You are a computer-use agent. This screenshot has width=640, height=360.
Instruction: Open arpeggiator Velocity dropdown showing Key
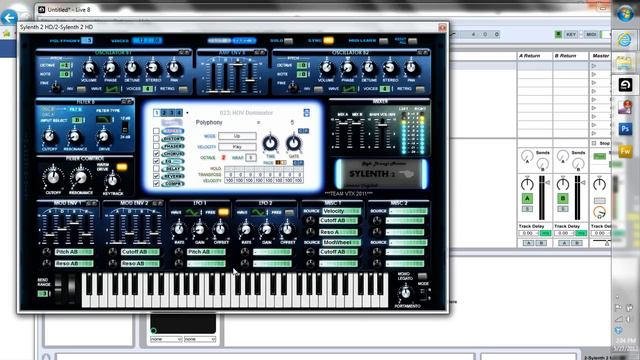(x=237, y=147)
